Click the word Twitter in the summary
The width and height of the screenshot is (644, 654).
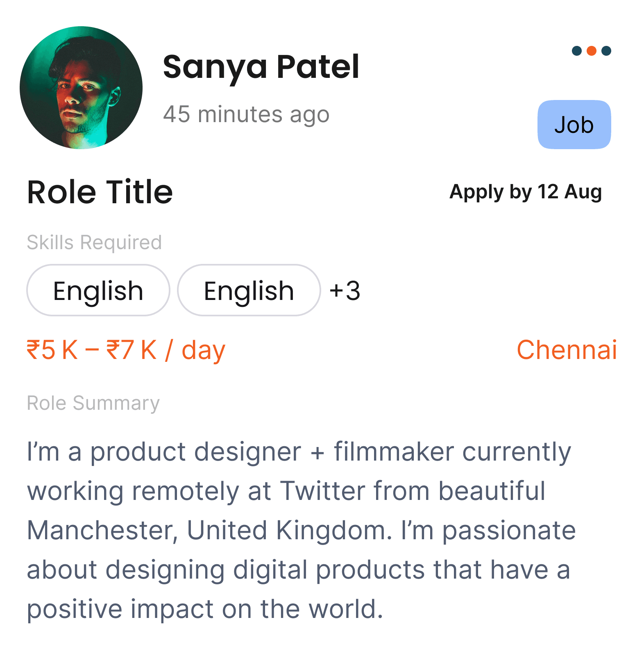[323, 491]
